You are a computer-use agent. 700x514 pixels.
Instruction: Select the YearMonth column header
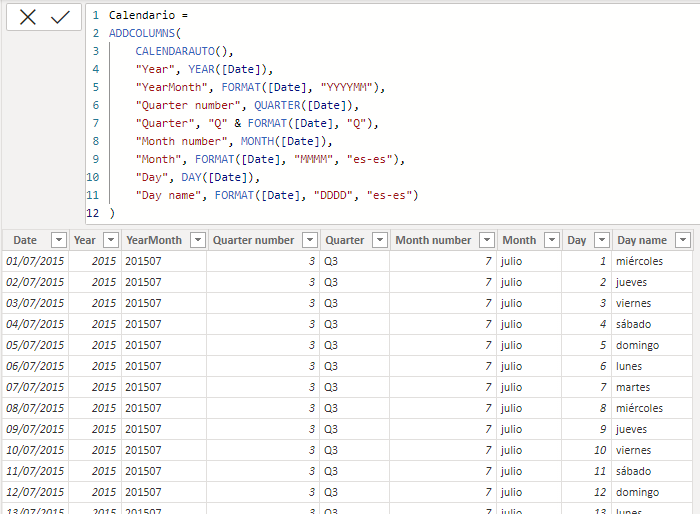pyautogui.click(x=154, y=240)
